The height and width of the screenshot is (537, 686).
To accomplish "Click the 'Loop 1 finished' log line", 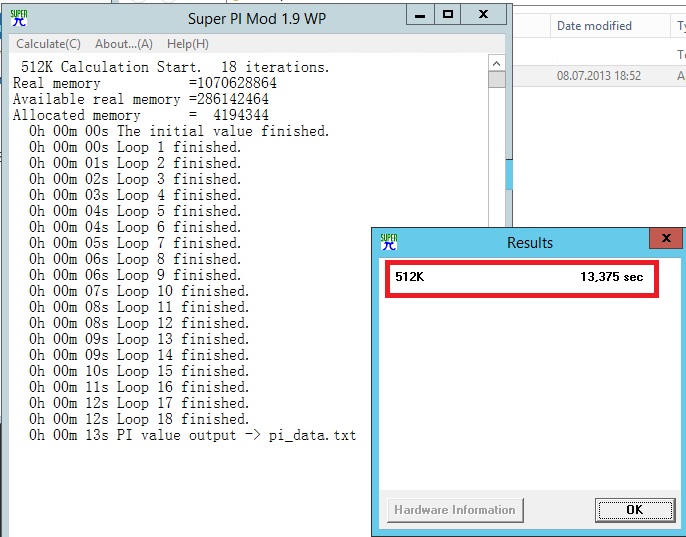I will [x=135, y=147].
